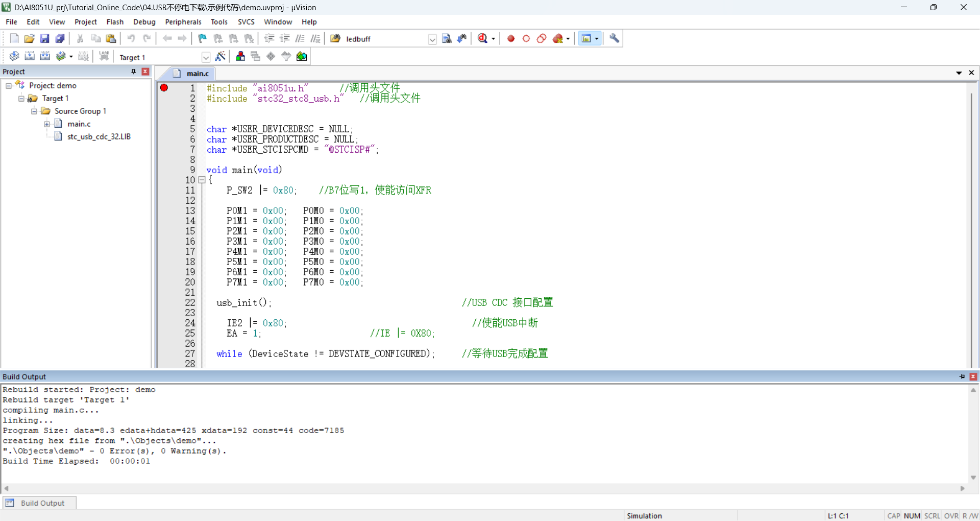Open the File menu
Screen dimensions: 980x521
click(11, 22)
